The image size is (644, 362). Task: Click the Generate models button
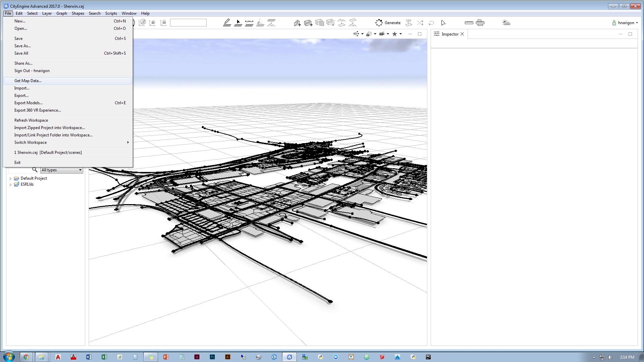pyautogui.click(x=388, y=23)
